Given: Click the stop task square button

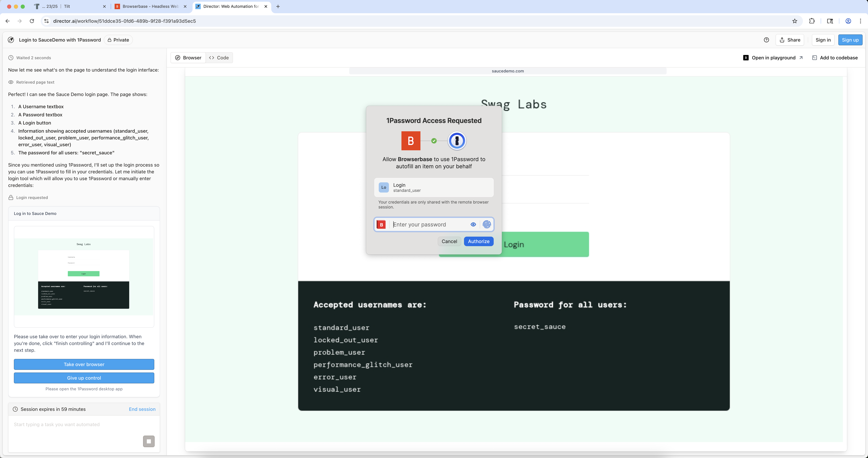Looking at the screenshot, I should tap(149, 441).
